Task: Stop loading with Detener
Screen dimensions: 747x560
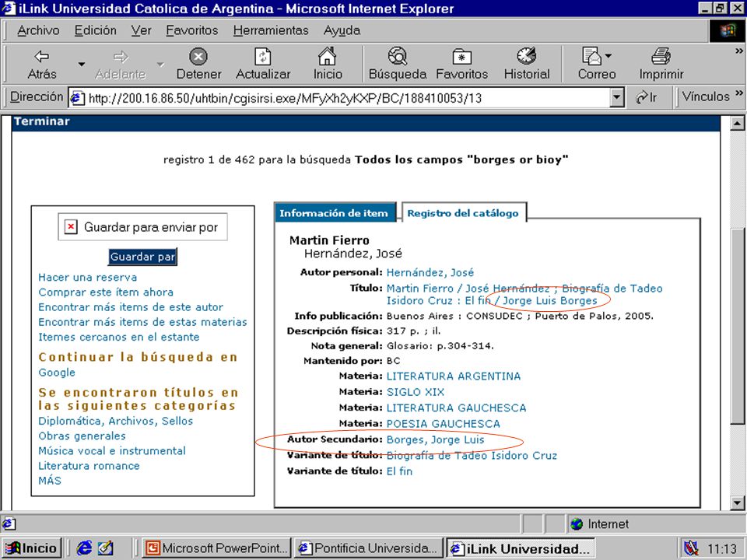Action: tap(198, 64)
